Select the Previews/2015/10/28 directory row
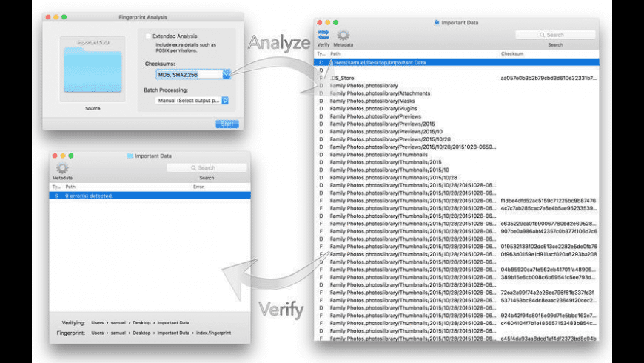 [x=456, y=139]
